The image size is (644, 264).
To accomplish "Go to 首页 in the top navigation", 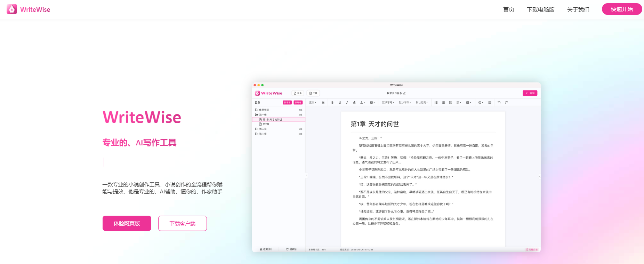I will 509,9.
